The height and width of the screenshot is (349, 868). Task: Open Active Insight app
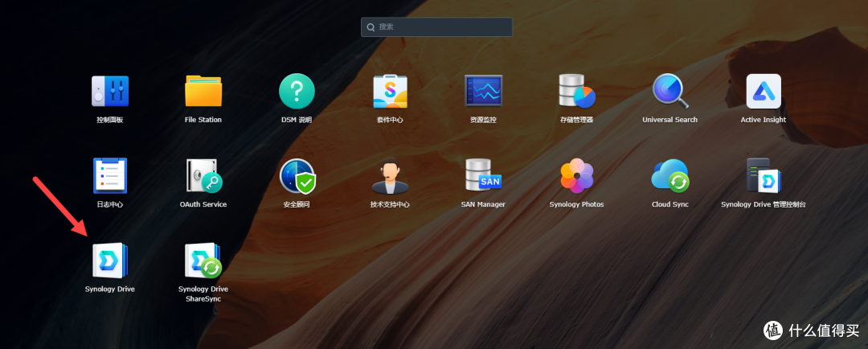click(x=764, y=92)
